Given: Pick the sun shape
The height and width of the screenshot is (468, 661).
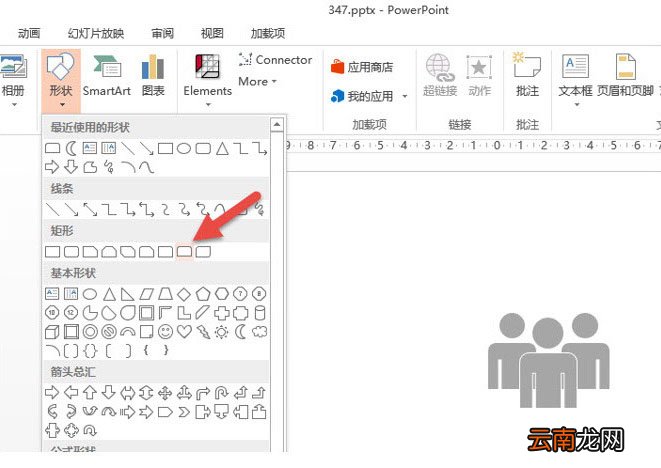Looking at the screenshot, I should 222,332.
